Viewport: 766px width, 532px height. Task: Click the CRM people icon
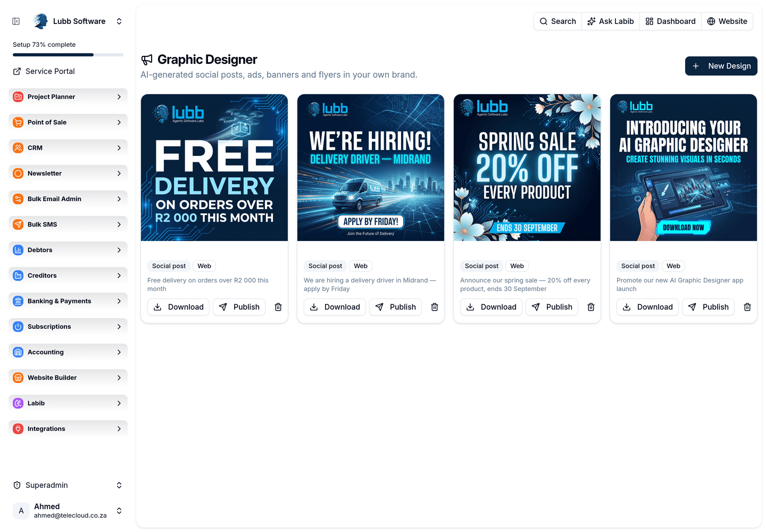click(18, 148)
